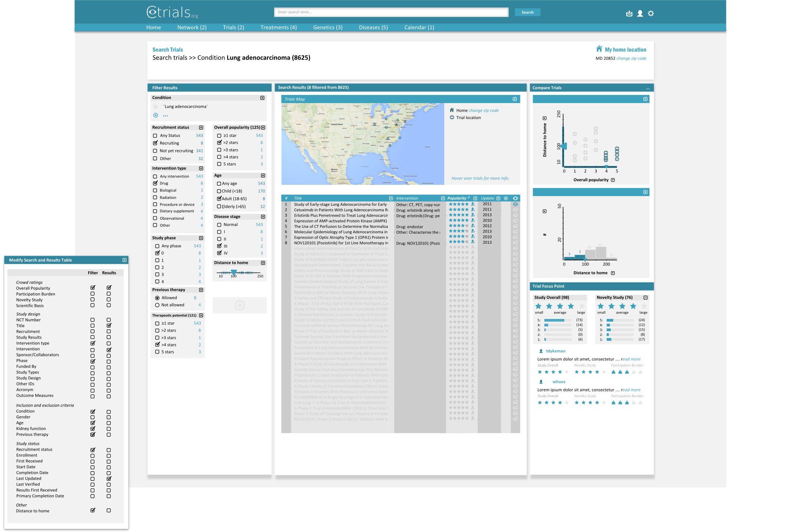Click the search term input field

click(391, 12)
